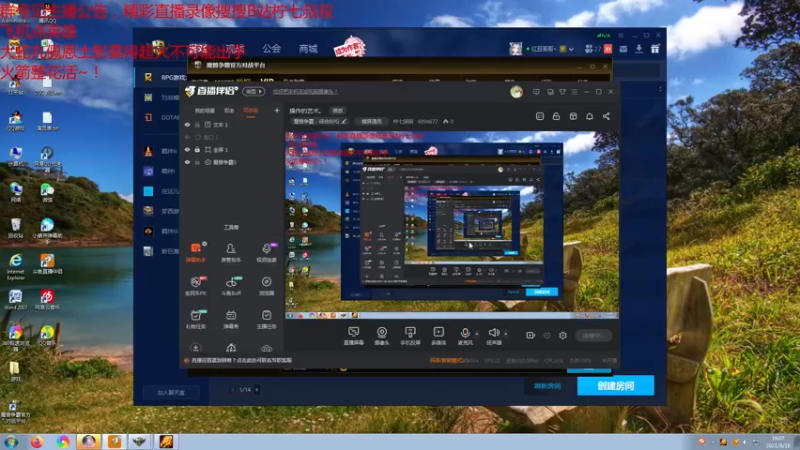Open the 弹幕助手 tool
The height and width of the screenshot is (450, 800).
(196, 253)
